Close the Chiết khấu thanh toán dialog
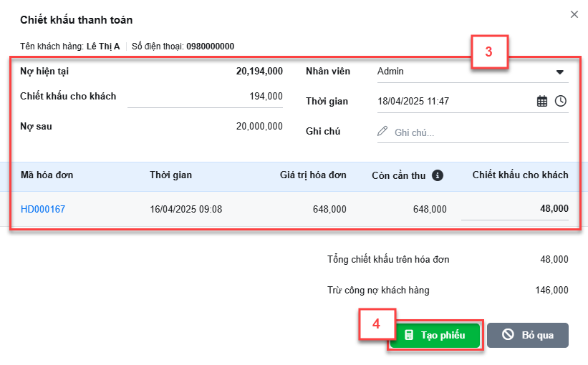 point(574,14)
